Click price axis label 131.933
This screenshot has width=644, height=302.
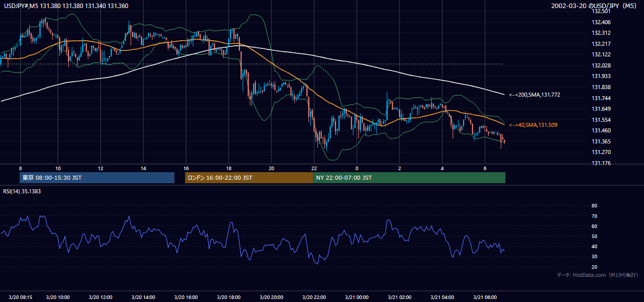[601, 76]
